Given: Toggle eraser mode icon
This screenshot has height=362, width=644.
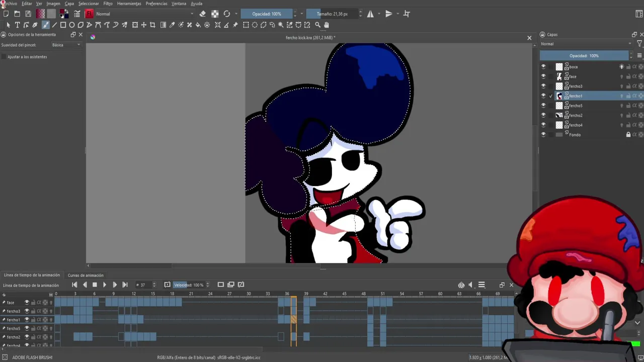Looking at the screenshot, I should click(x=202, y=14).
